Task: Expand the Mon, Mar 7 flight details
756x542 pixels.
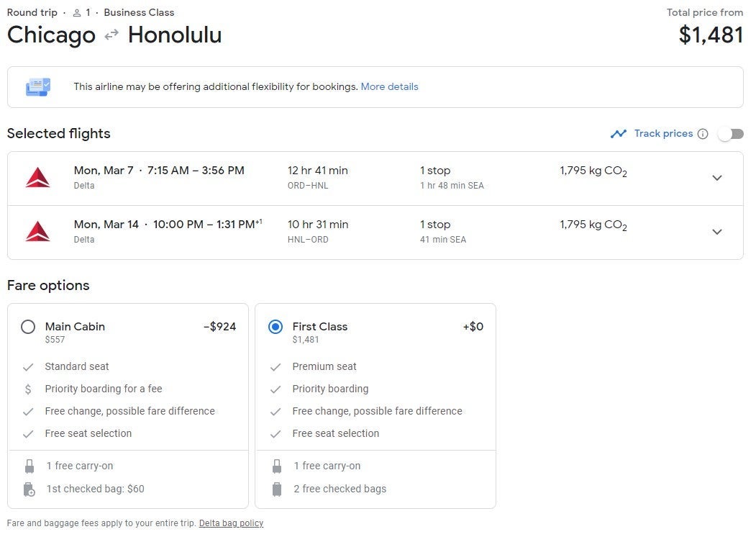Action: point(716,178)
